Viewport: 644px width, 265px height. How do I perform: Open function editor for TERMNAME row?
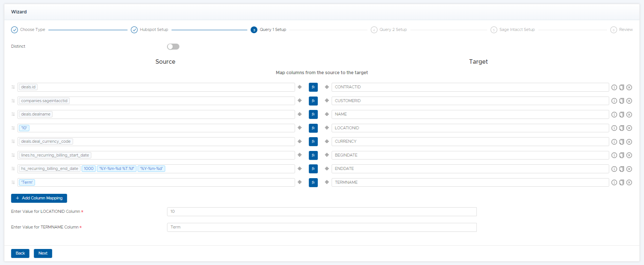(x=313, y=182)
